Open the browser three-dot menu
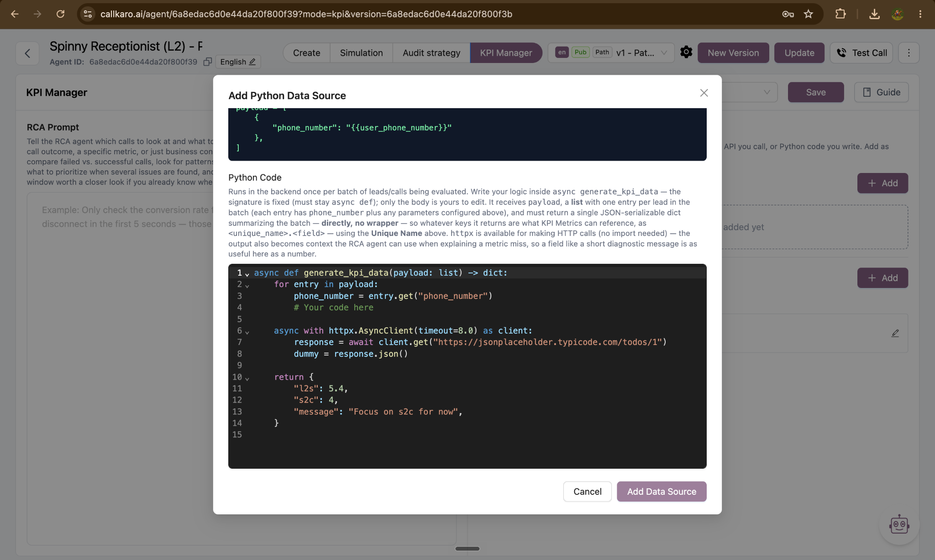 (x=920, y=14)
